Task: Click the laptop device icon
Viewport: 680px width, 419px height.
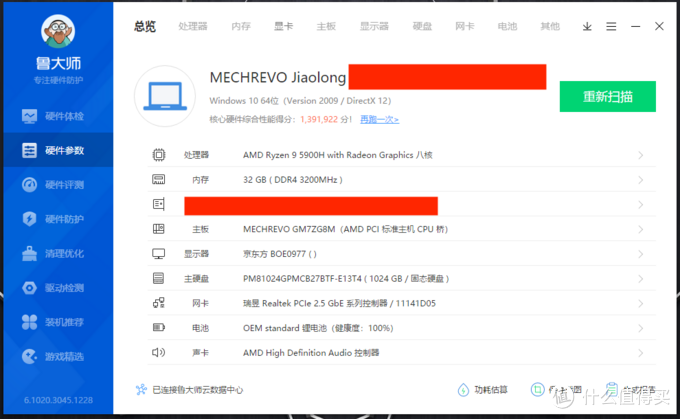Action: click(165, 96)
